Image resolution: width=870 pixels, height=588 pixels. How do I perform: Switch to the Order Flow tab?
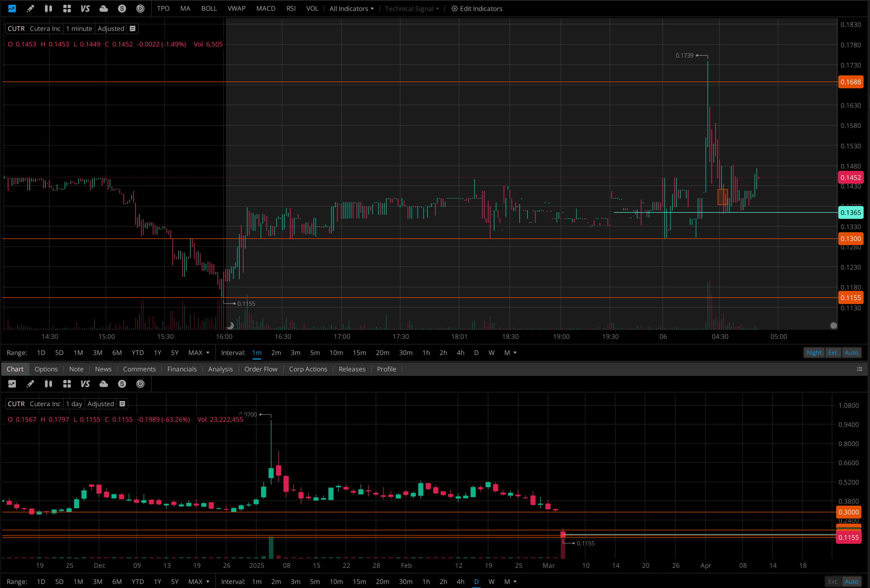261,369
